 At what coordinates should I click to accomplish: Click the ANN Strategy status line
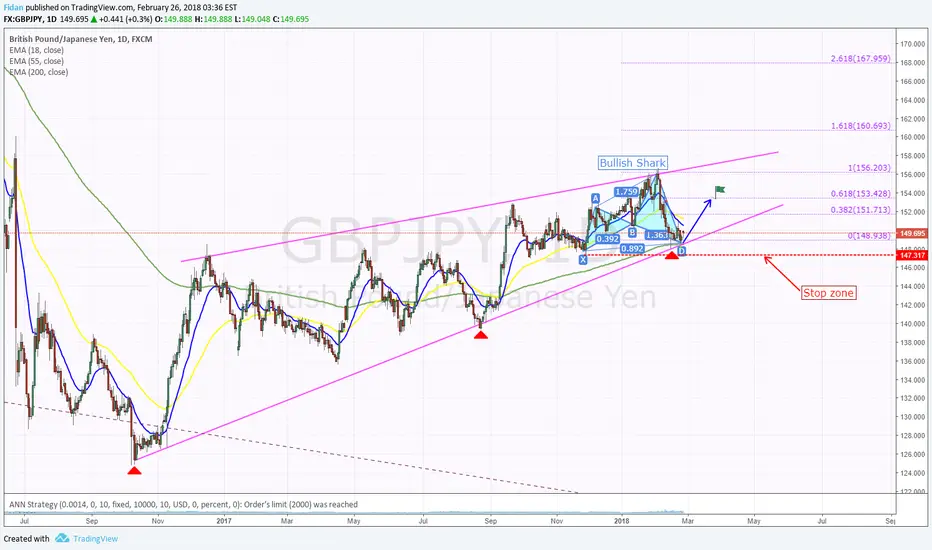point(183,504)
